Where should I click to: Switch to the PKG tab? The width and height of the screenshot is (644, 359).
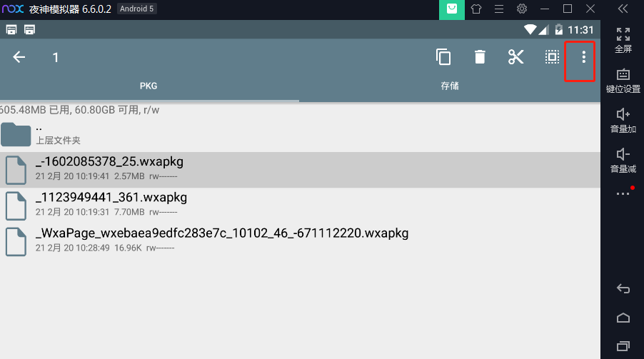click(149, 86)
